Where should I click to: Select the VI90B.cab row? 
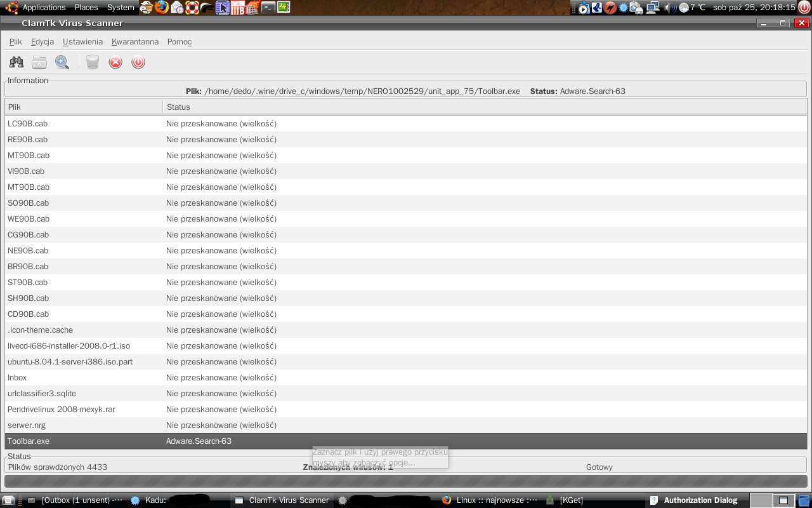[x=406, y=171]
